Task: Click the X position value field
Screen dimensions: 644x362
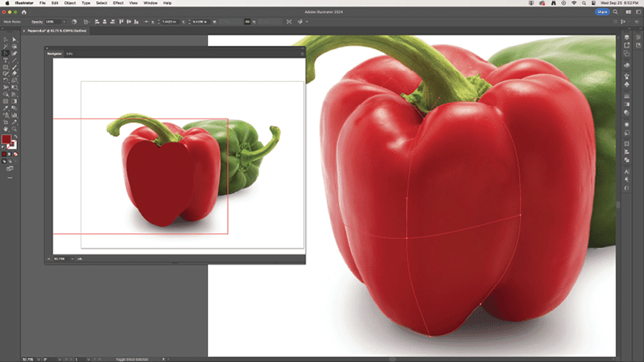Action: pyautogui.click(x=169, y=22)
